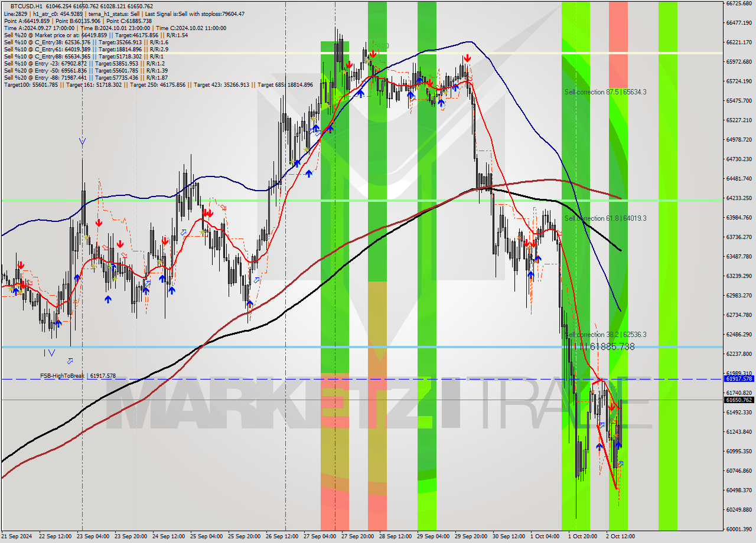The image size is (756, 543).
Task: Click the hollow up arrow after the 2 Oct low
Action: 620,464
